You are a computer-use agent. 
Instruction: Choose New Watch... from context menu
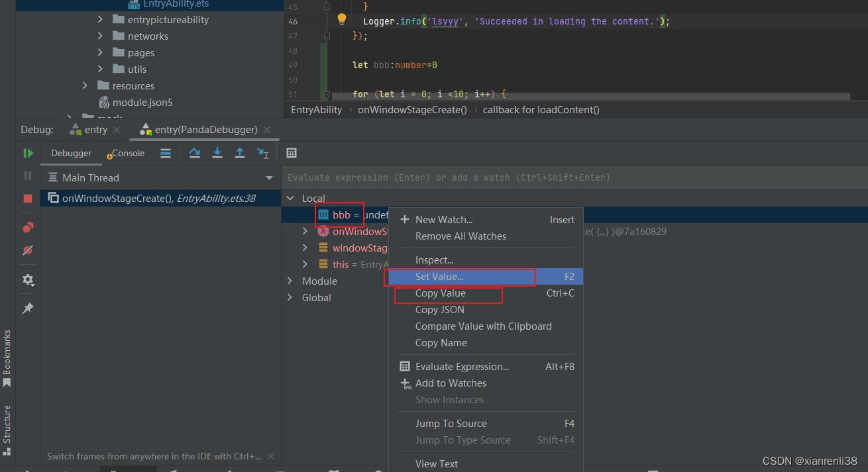486,220
